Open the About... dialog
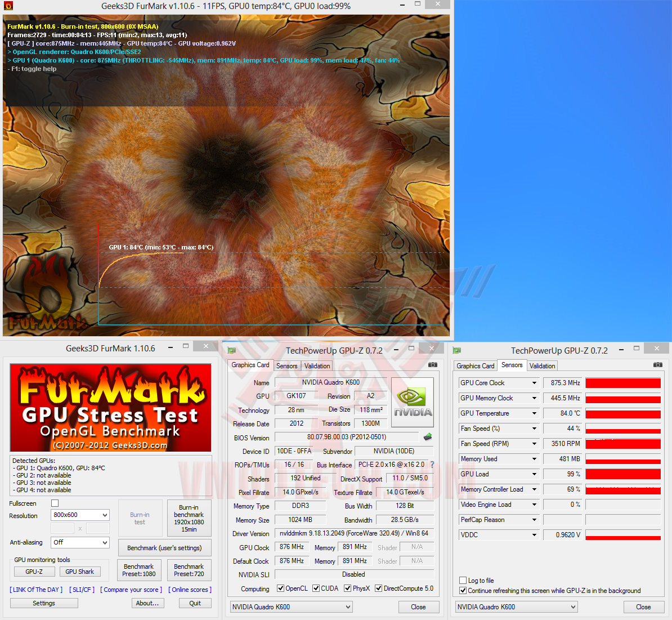 click(x=147, y=603)
